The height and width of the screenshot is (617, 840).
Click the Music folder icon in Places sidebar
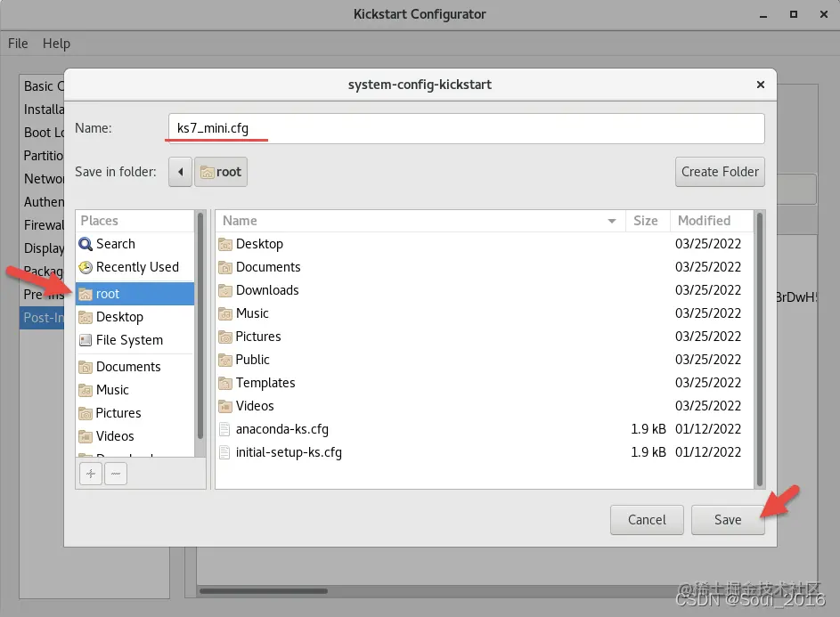tap(86, 390)
